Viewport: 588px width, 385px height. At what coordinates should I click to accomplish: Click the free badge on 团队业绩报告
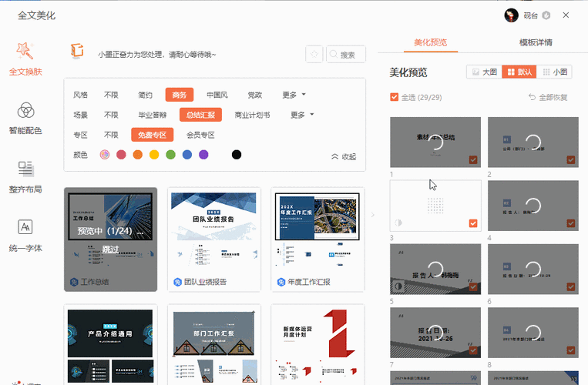click(178, 282)
